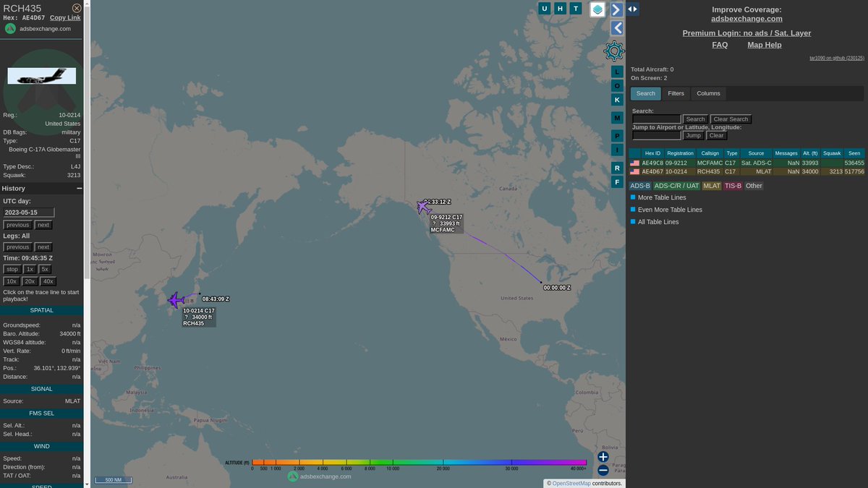Image resolution: width=868 pixels, height=488 pixels.
Task: Click the Jump to Airport input field
Action: (x=657, y=135)
